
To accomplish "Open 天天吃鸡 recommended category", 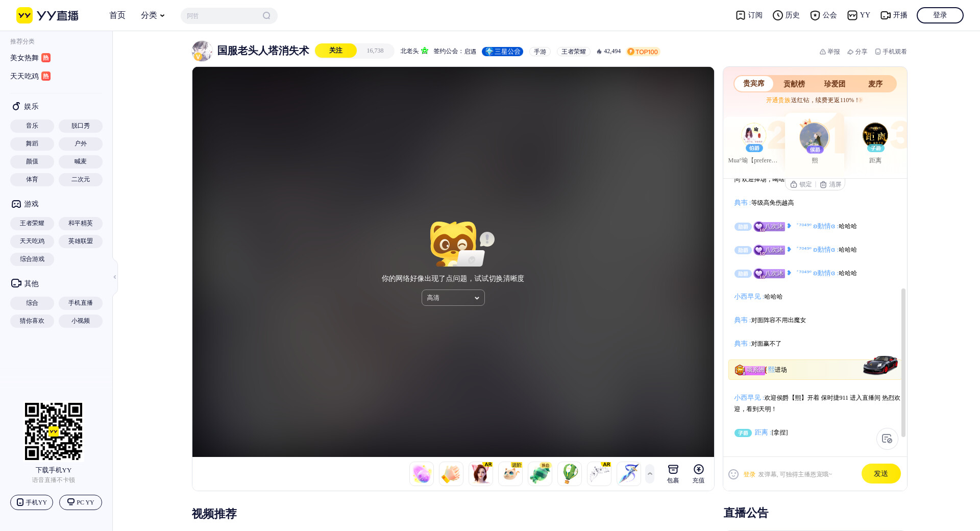I will (x=30, y=76).
